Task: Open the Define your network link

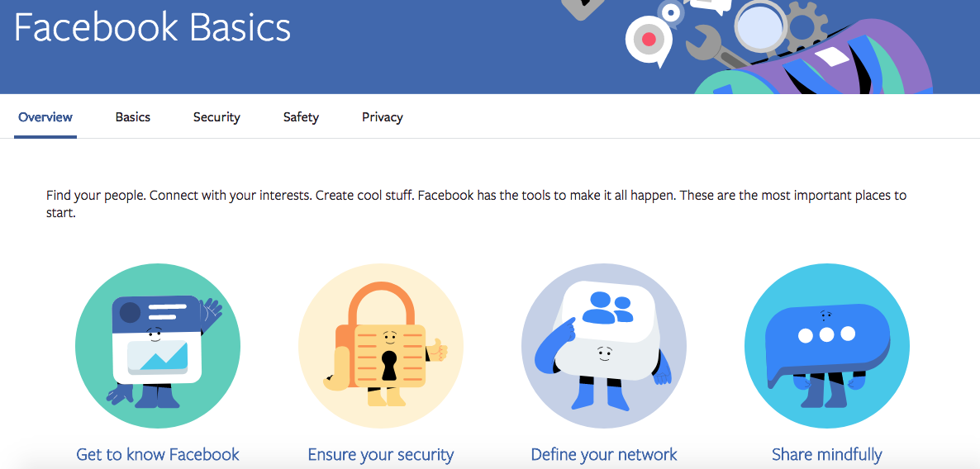Action: tap(604, 454)
